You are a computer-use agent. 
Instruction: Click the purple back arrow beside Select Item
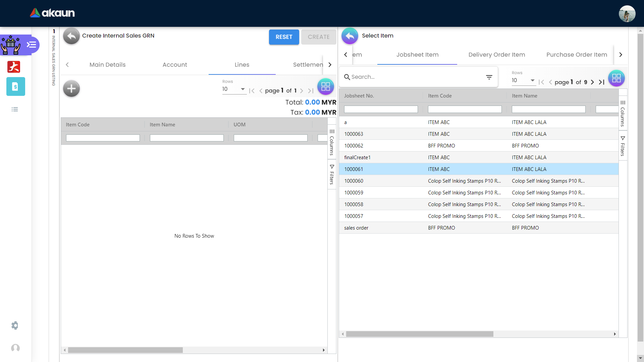(350, 36)
